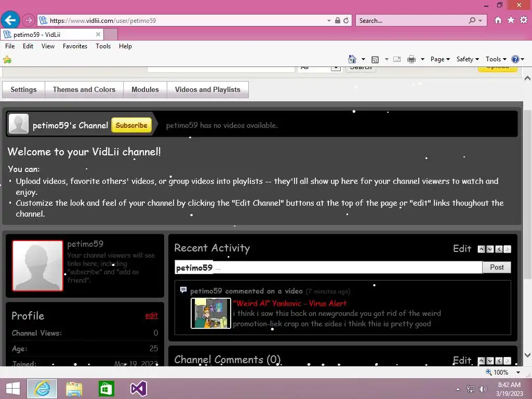Open Favorites menu
This screenshot has height=399, width=532.
[75, 46]
